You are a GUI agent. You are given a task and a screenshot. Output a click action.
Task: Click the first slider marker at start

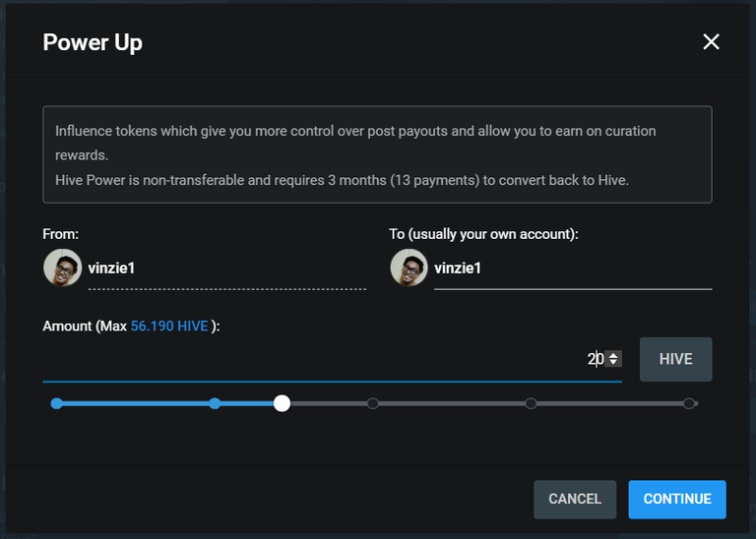[56, 403]
